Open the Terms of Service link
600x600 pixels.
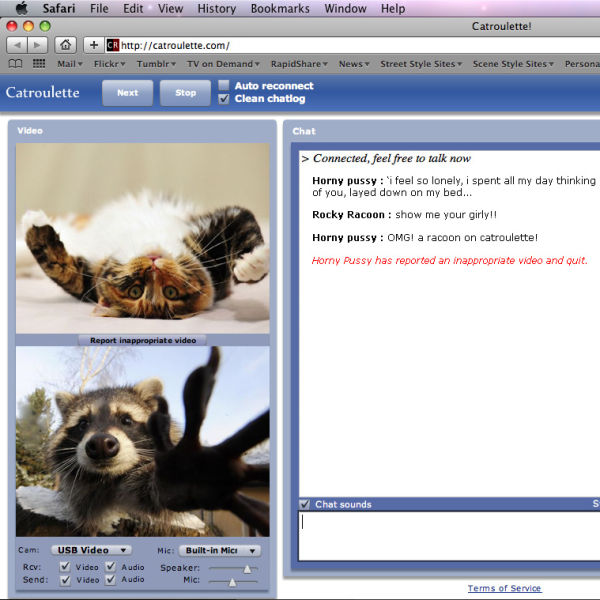pyautogui.click(x=506, y=588)
